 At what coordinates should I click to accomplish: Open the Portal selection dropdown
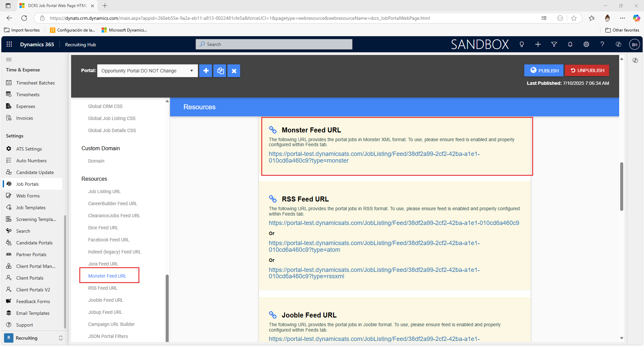[148, 71]
